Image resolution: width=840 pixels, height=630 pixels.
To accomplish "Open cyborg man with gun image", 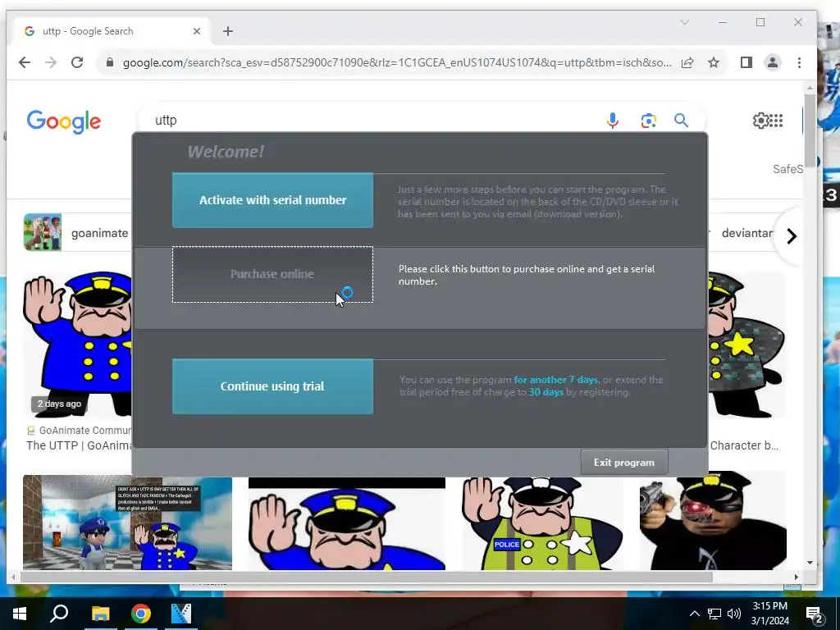I will pyautogui.click(x=713, y=521).
